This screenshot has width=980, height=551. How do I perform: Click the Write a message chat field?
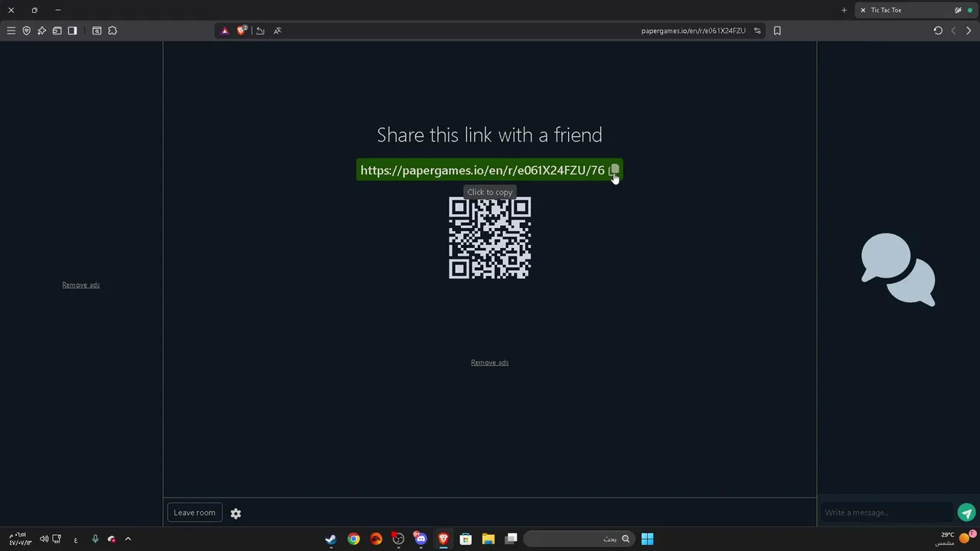[x=887, y=513]
